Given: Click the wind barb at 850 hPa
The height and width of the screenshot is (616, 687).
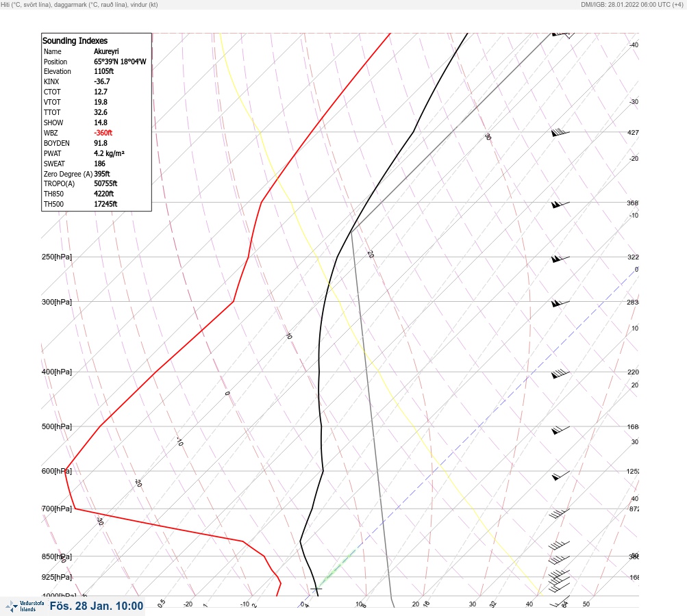Looking at the screenshot, I should pyautogui.click(x=560, y=559).
